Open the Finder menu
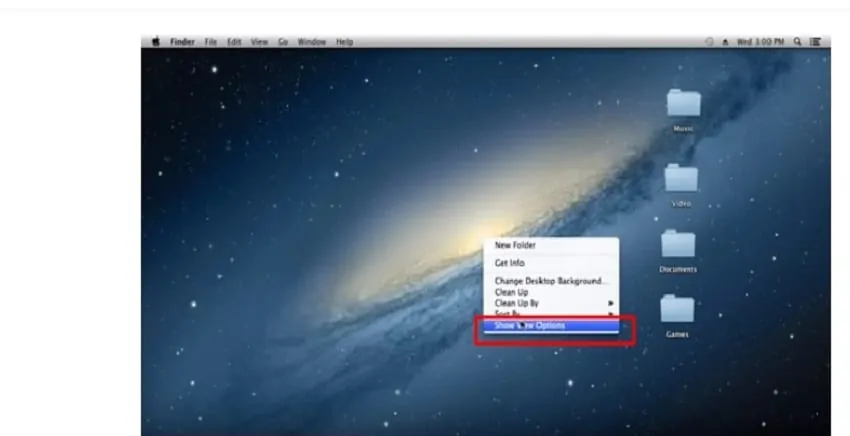This screenshot has width=850, height=436. 182,42
